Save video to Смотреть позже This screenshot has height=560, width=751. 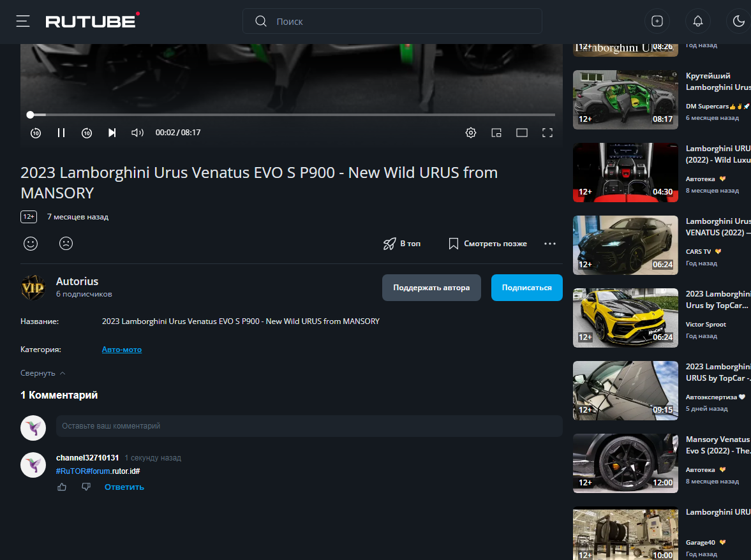[487, 244]
